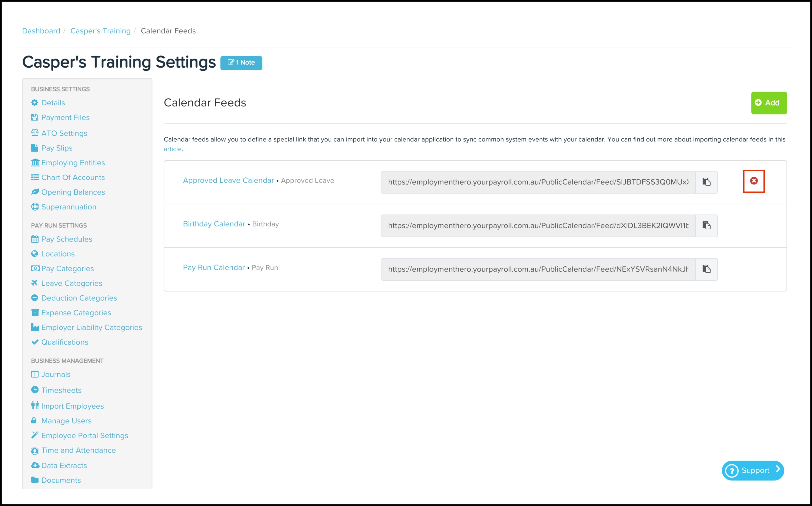Navigate to Employee Portal Settings
Image resolution: width=812 pixels, height=506 pixels.
point(84,435)
